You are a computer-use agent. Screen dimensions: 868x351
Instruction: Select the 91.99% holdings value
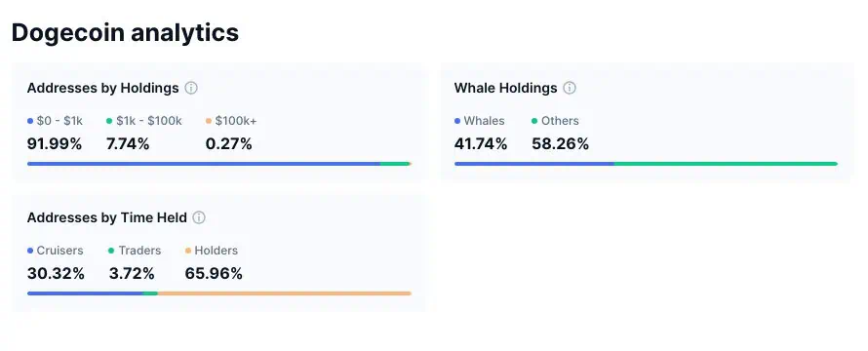(55, 144)
